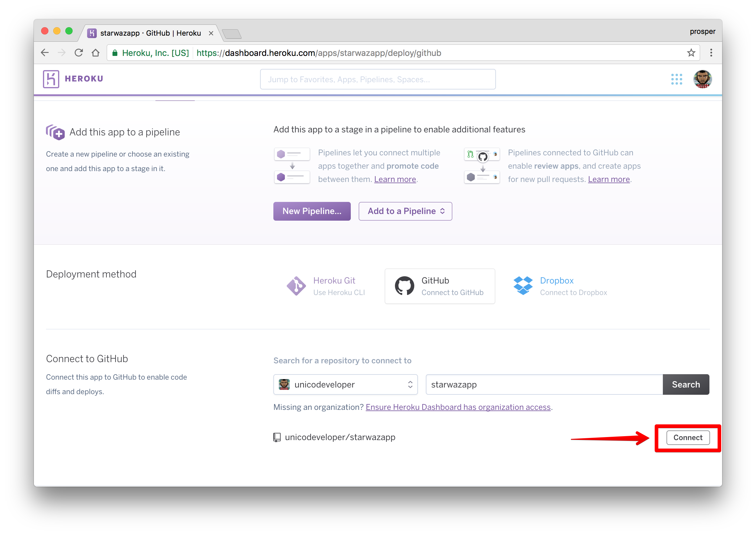This screenshot has height=535, width=756.
Task: Open Ensure Heroku Dashboard has organization access link
Action: [458, 407]
